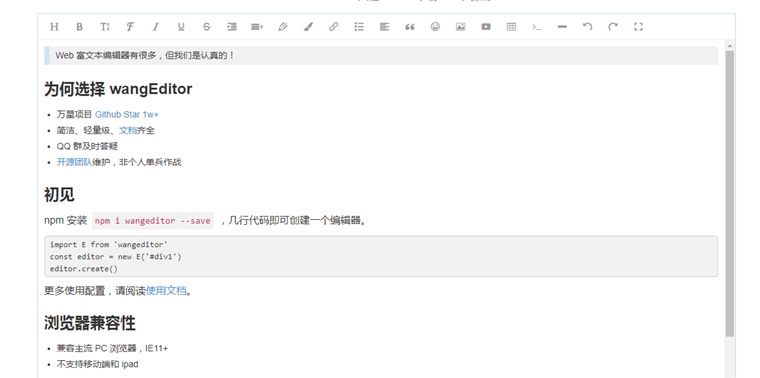760x378 pixels.
Task: Insert a code block with the terminal icon
Action: 537,27
